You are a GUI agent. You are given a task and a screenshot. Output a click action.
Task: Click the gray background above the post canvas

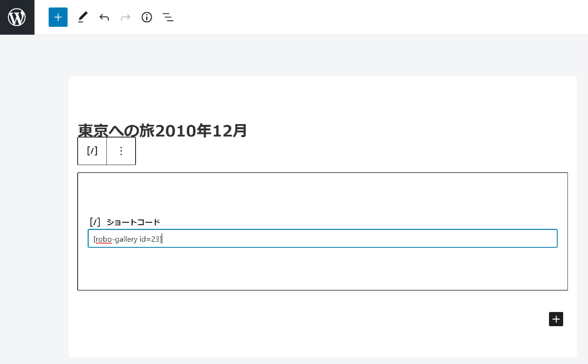(315, 55)
